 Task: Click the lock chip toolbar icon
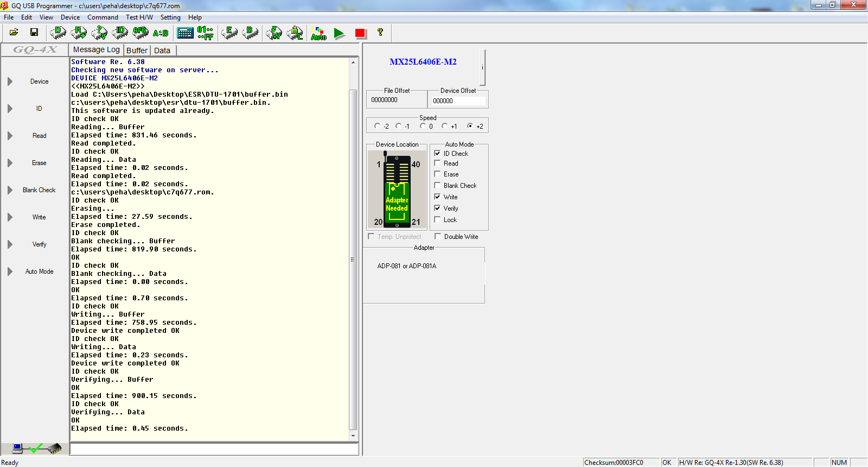click(295, 33)
